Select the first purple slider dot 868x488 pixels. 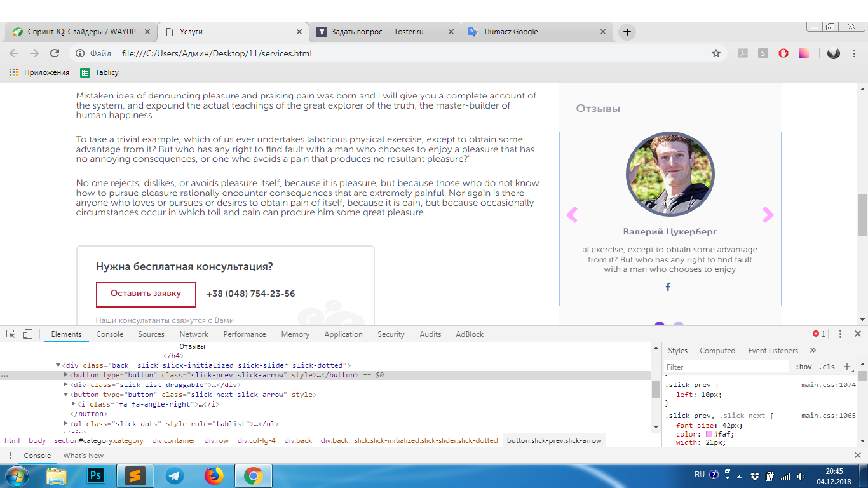coord(660,325)
